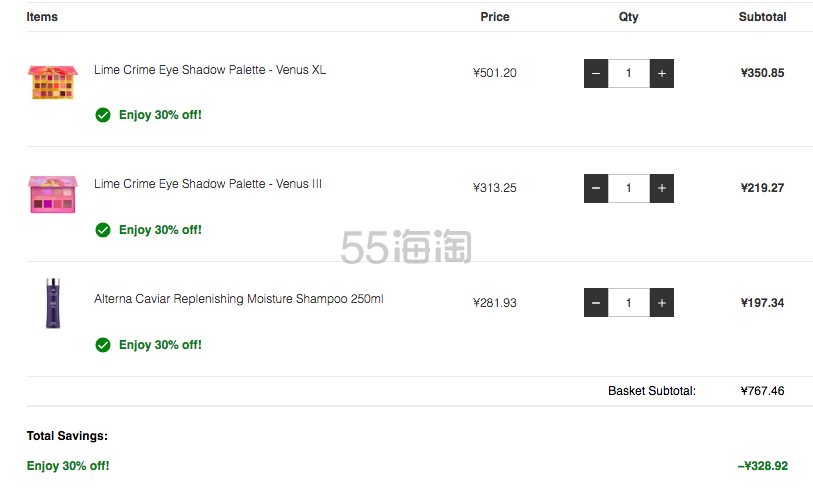Screen dimensions: 813x493
Task: Open the Venus III palette thumbnail
Action: tap(53, 194)
